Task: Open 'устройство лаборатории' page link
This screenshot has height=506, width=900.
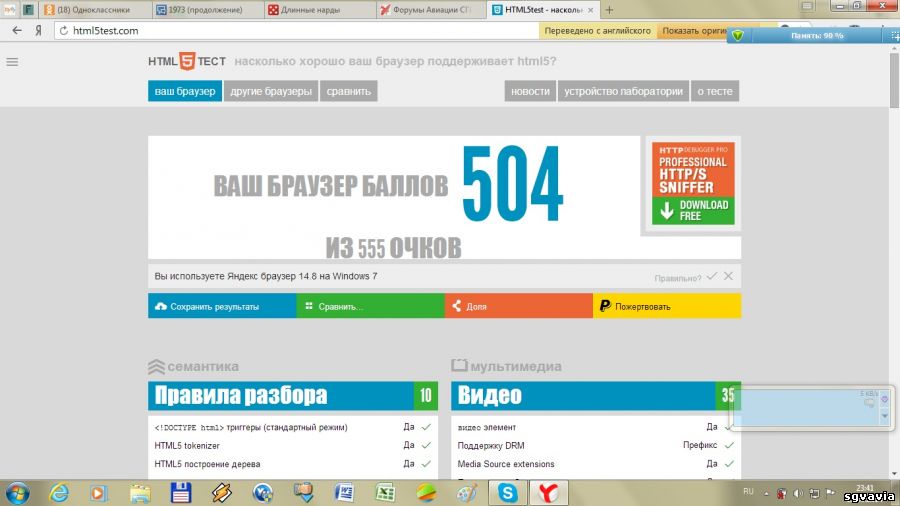Action: (x=623, y=91)
